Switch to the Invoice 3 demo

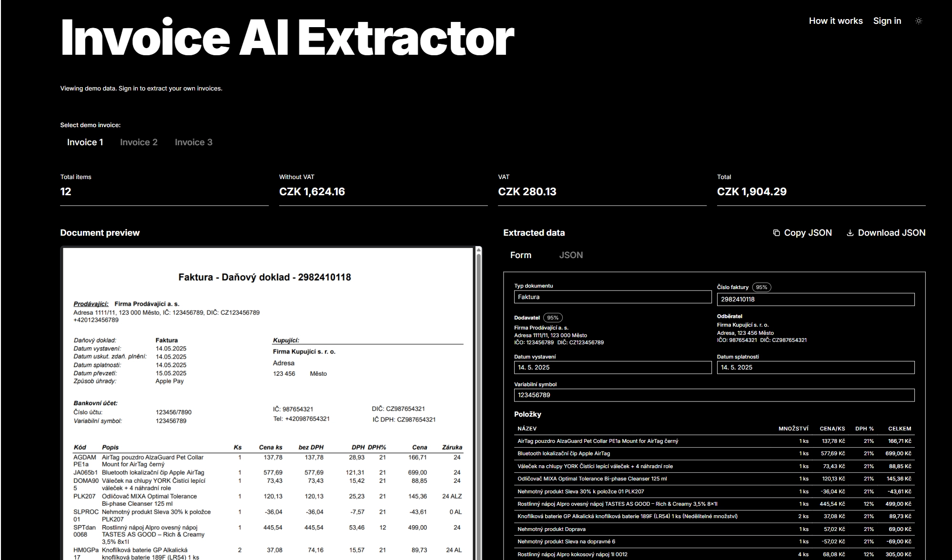[193, 142]
